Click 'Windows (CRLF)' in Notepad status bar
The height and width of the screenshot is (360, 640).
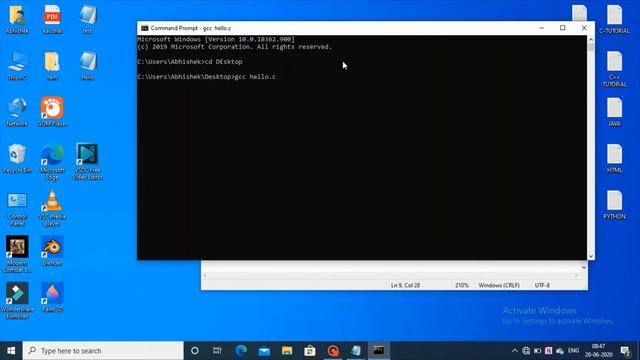tap(499, 285)
